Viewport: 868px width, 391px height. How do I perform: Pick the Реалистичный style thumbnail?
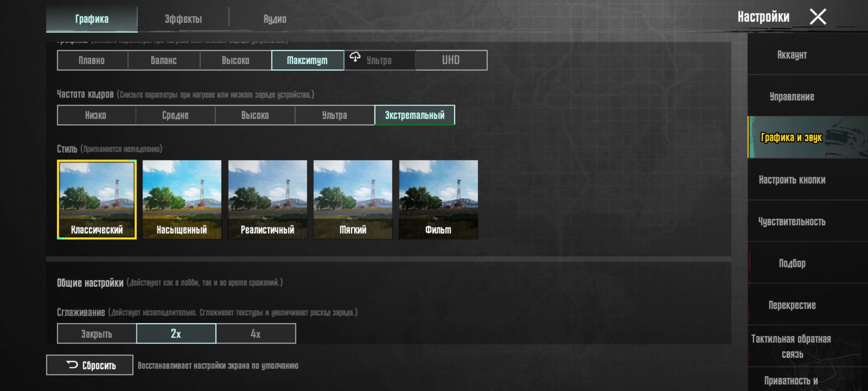pos(268,199)
